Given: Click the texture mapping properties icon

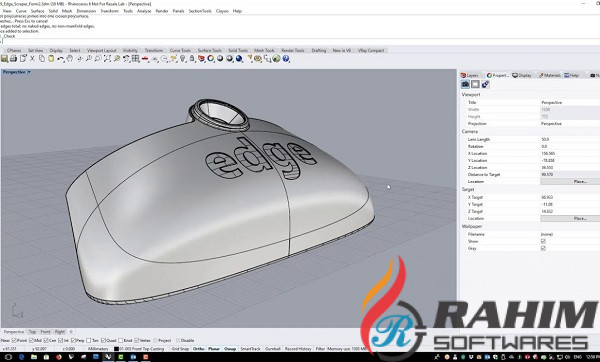Looking at the screenshot, I should point(485,84).
